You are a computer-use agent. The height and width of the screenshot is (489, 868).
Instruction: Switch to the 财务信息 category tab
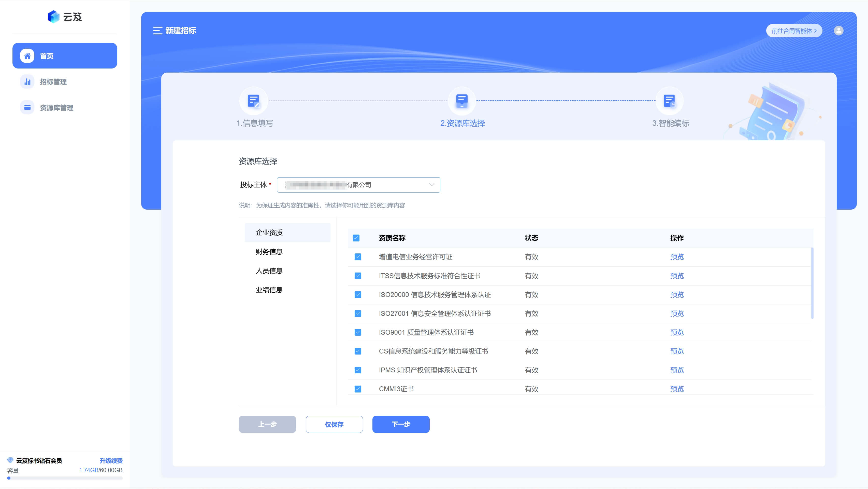pyautogui.click(x=269, y=252)
